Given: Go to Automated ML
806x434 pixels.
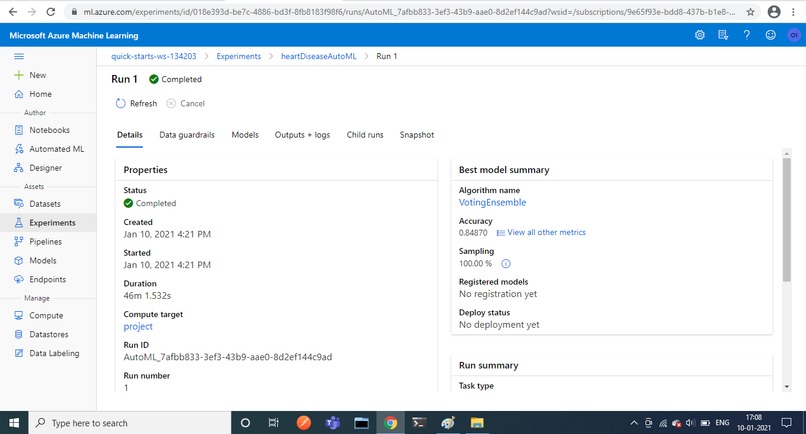Looking at the screenshot, I should coord(57,149).
